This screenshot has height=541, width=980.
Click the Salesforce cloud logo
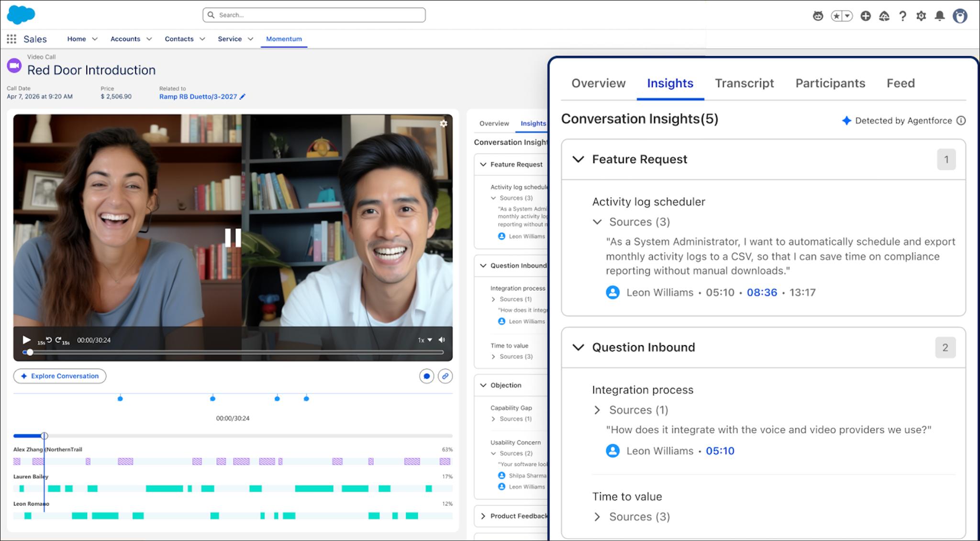21,15
